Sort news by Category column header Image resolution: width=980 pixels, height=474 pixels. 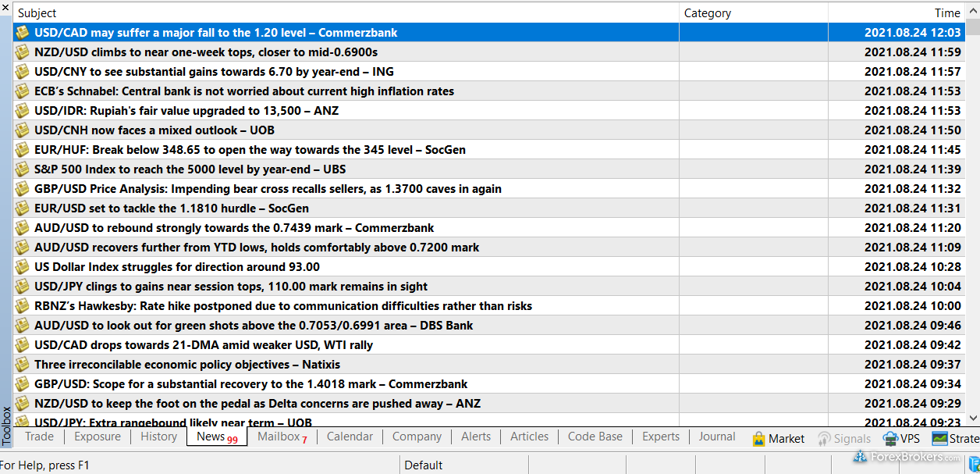click(753, 12)
